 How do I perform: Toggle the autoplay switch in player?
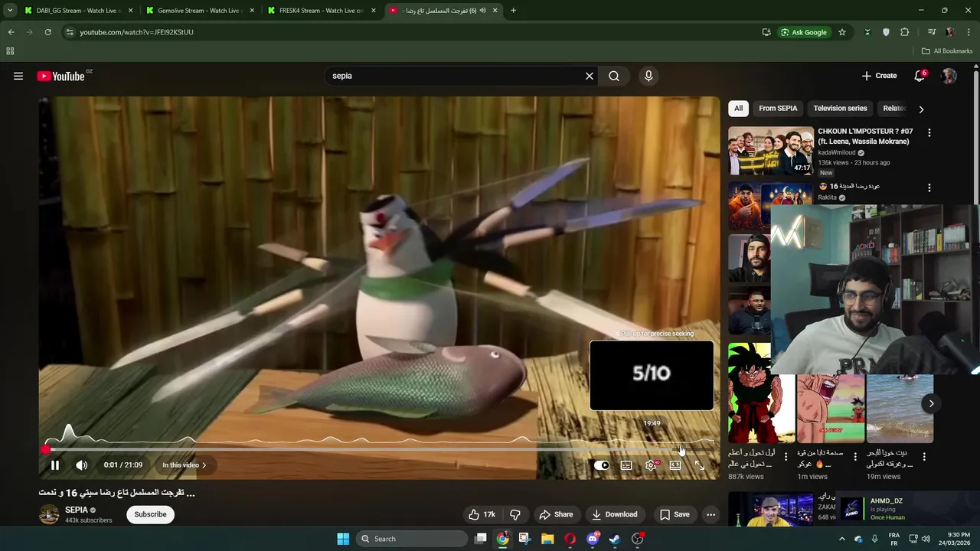point(602,465)
